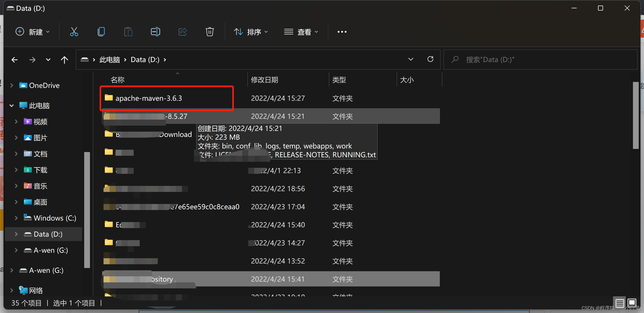Image resolution: width=644 pixels, height=313 pixels.
Task: Click Data (D:) in the breadcrumb path
Action: [145, 60]
